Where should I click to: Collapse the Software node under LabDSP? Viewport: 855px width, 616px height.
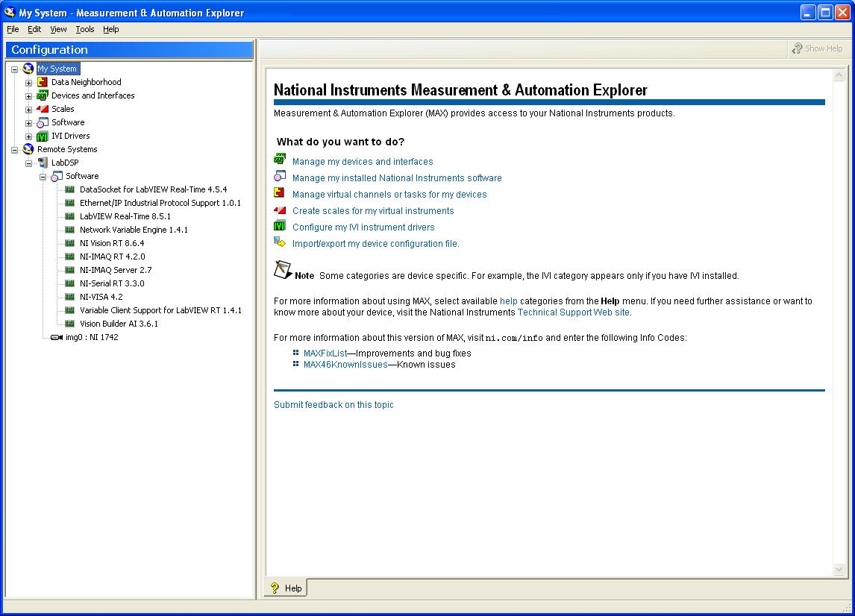point(43,177)
